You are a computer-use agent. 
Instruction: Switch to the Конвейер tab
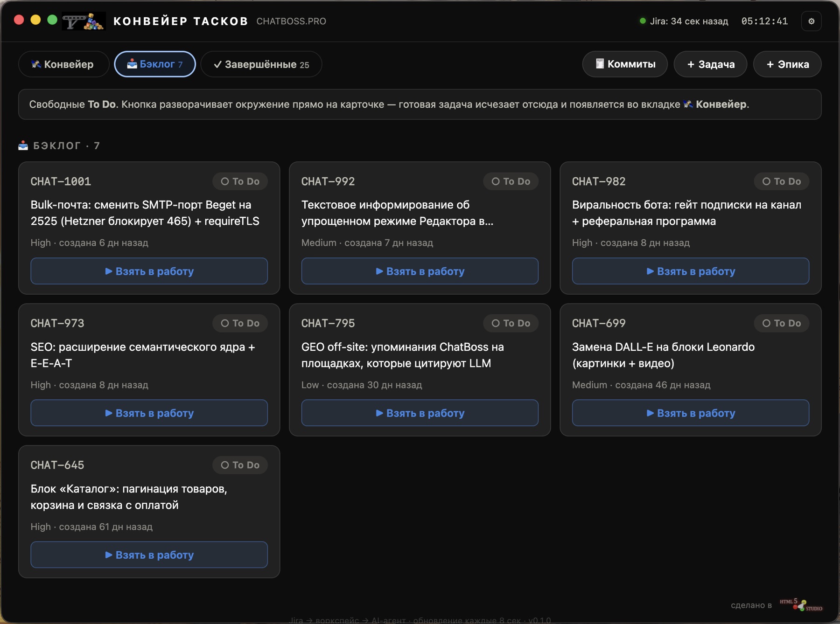tap(63, 64)
